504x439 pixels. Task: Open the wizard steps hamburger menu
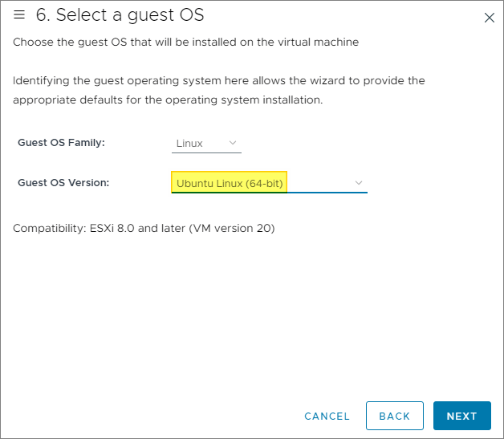tap(20, 15)
